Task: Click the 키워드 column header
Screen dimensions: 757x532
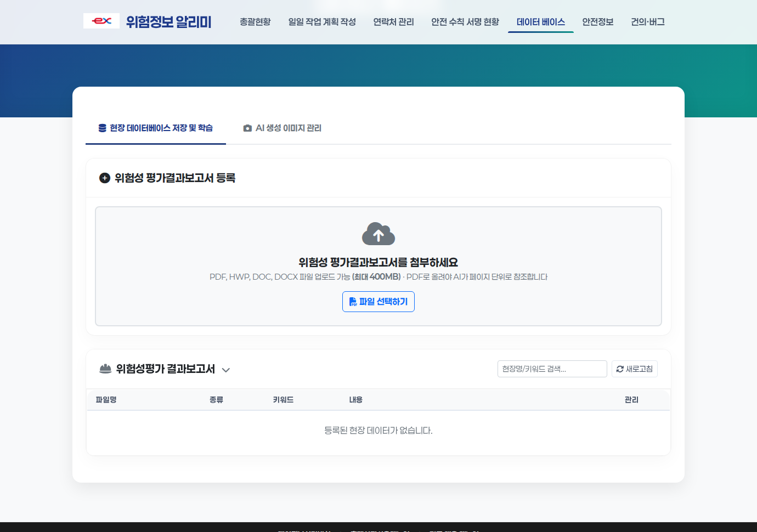Action: [x=283, y=400]
